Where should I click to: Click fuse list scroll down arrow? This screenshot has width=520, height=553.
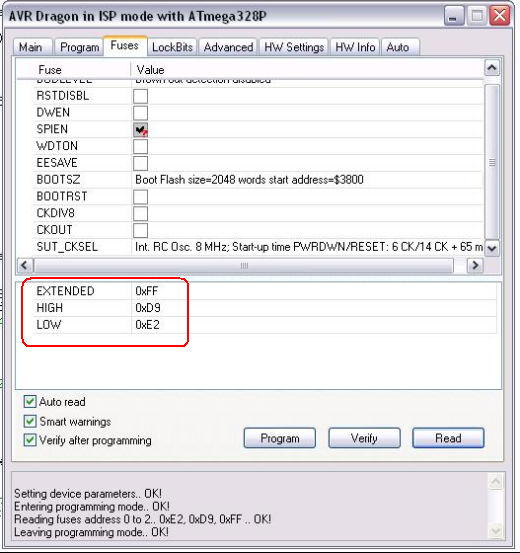492,248
